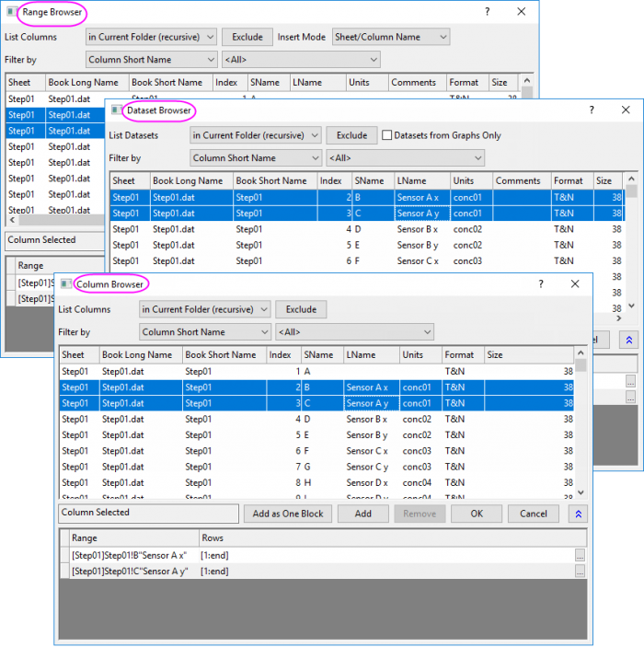Click the Add button in the Column Browser
This screenshot has height=647, width=644.
click(x=363, y=514)
